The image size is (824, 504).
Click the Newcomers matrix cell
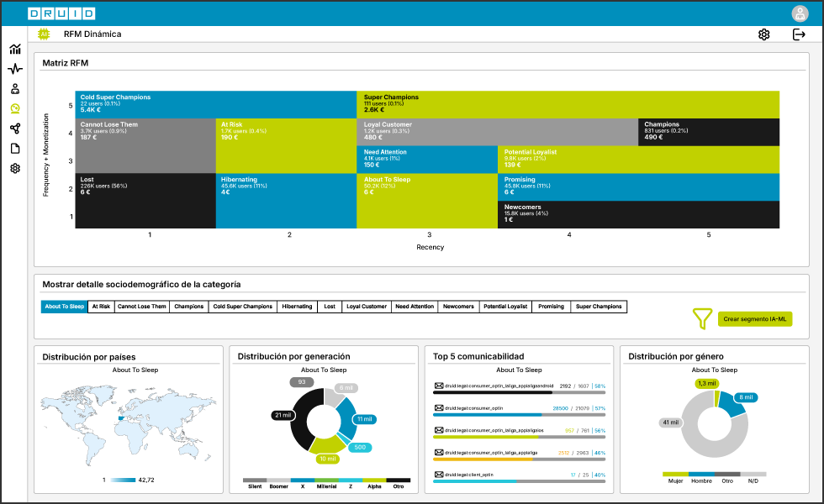[x=638, y=215]
